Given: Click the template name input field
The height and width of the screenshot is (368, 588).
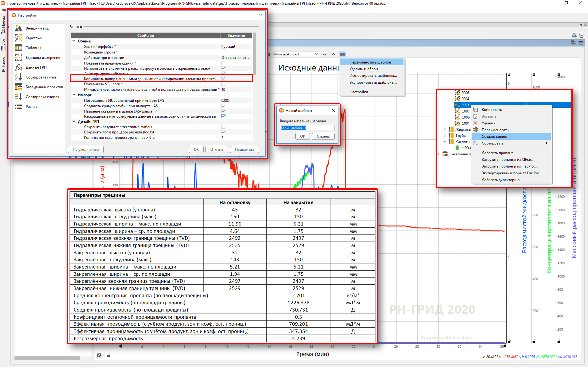Looking at the screenshot, I should [307, 128].
